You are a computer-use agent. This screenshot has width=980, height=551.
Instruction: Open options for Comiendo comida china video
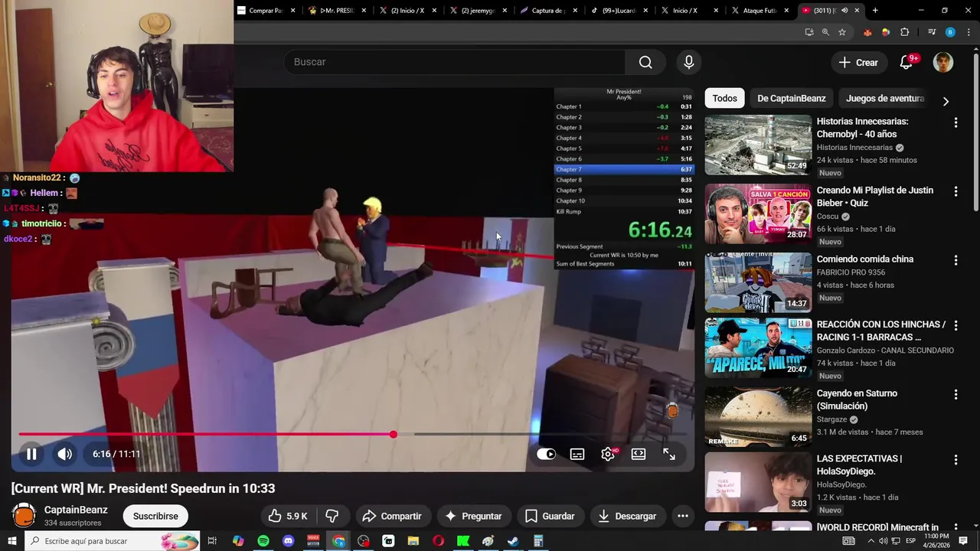[x=955, y=260]
